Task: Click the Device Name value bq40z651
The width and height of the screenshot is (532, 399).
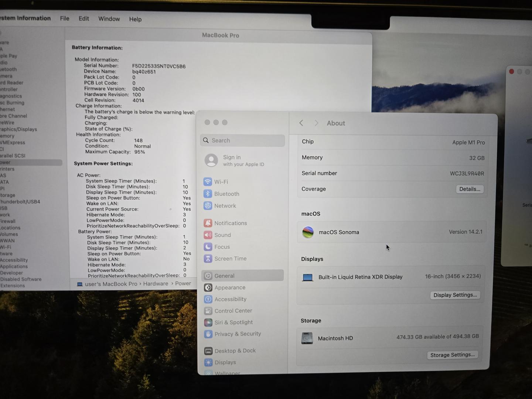Action: 144,72
